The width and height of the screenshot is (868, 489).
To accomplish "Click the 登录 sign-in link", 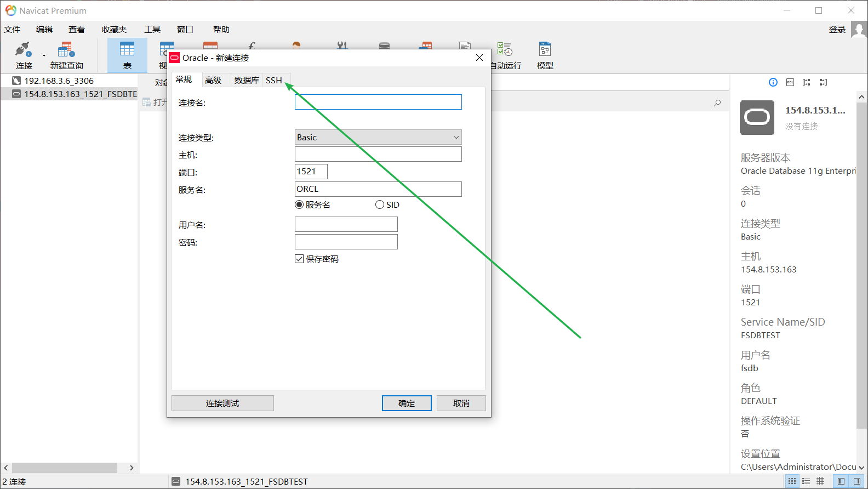I will pos(837,30).
